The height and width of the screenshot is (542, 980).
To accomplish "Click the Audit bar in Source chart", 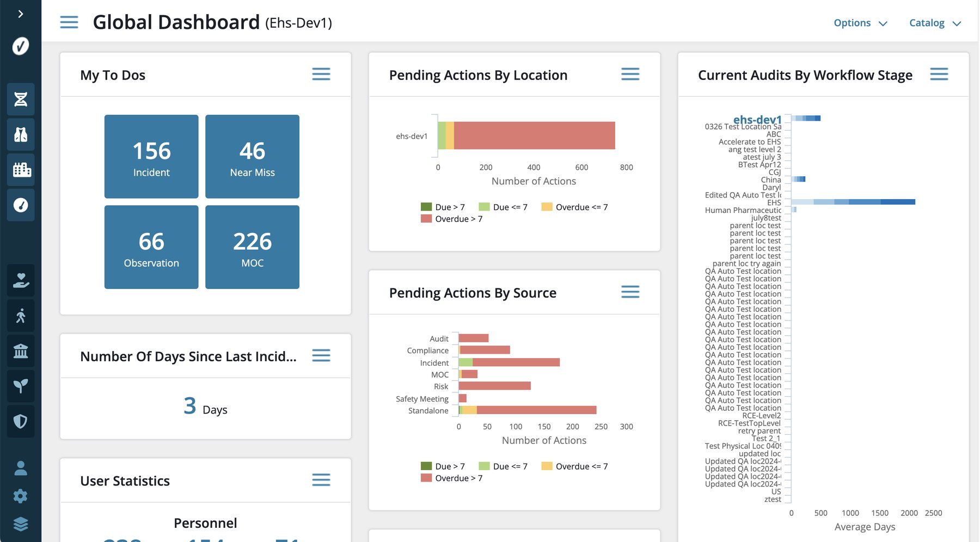I will [474, 338].
